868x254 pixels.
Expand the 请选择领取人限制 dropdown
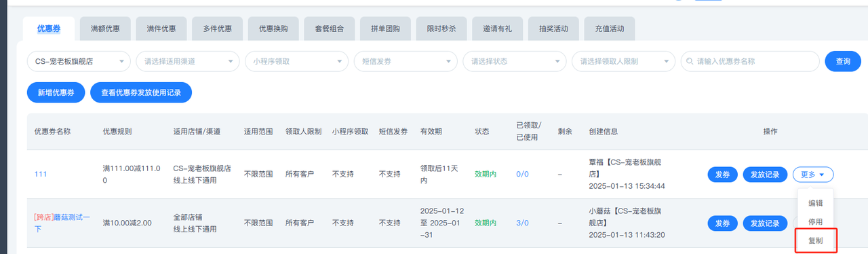tap(623, 61)
